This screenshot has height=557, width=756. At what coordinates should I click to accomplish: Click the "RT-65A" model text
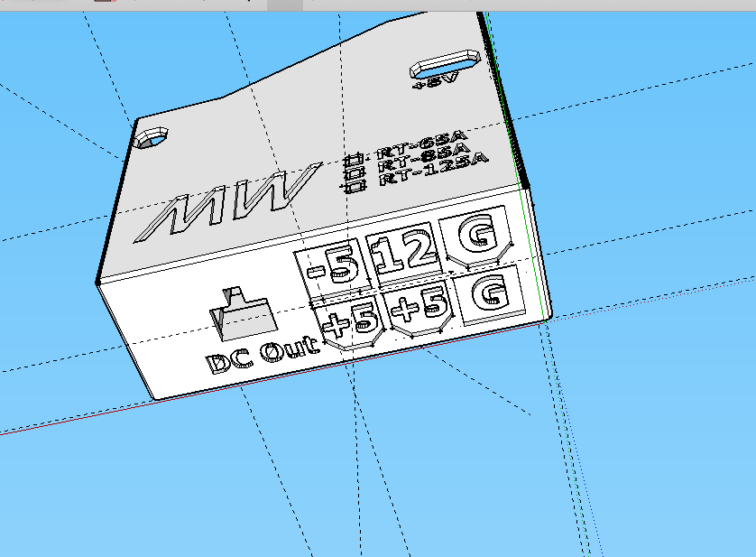tap(421, 144)
